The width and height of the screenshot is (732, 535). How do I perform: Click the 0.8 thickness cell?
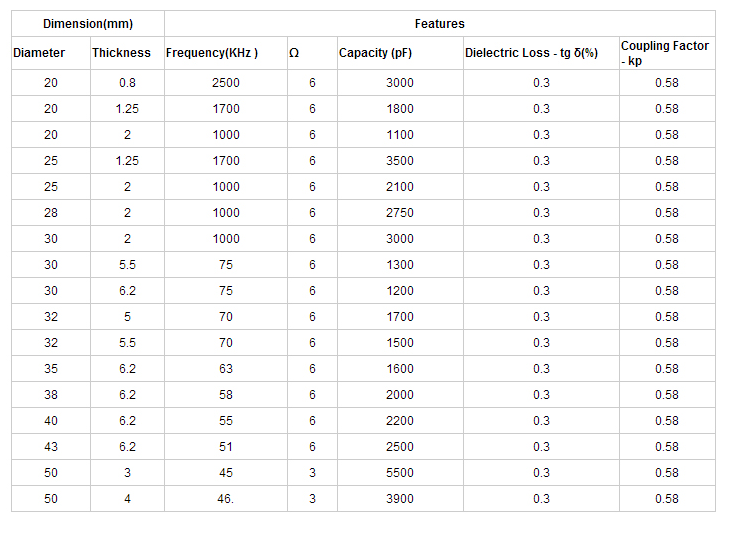[127, 83]
